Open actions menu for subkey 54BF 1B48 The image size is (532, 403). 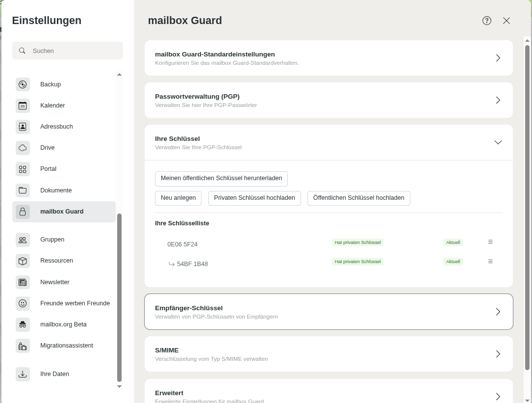point(490,261)
